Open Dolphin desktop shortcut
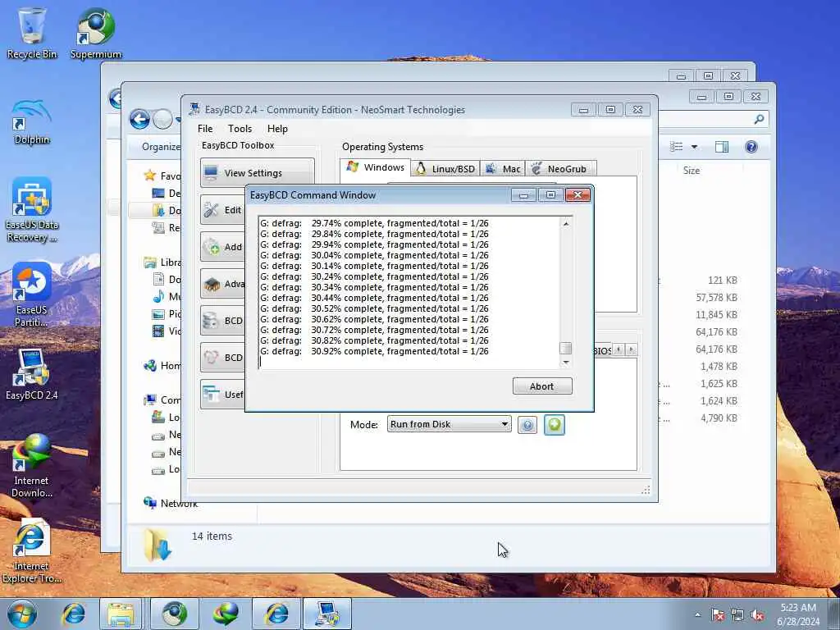This screenshot has width=840, height=630. click(32, 122)
